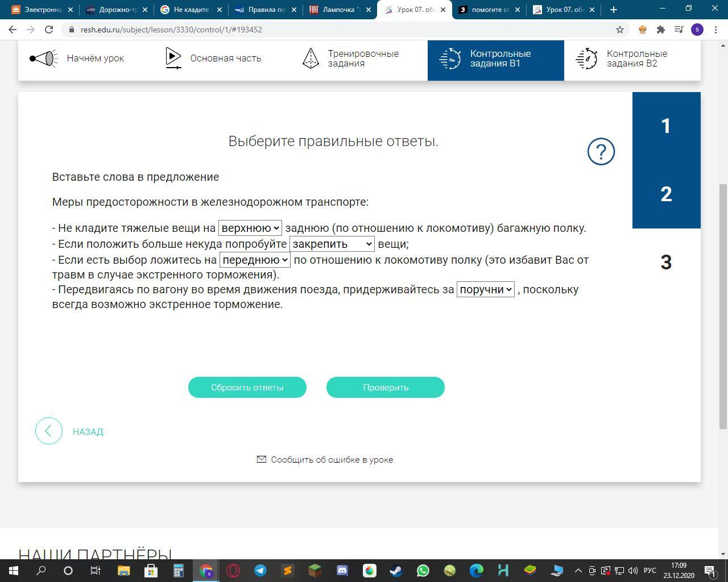Screen dimensions: 728x582
Task: Click the envelope icon for error report
Action: click(262, 459)
